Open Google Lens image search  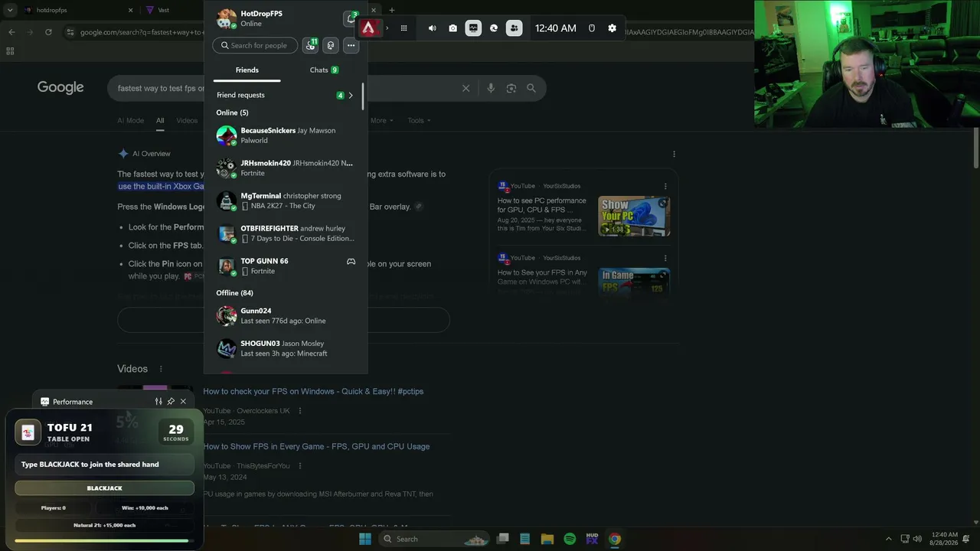tap(511, 88)
